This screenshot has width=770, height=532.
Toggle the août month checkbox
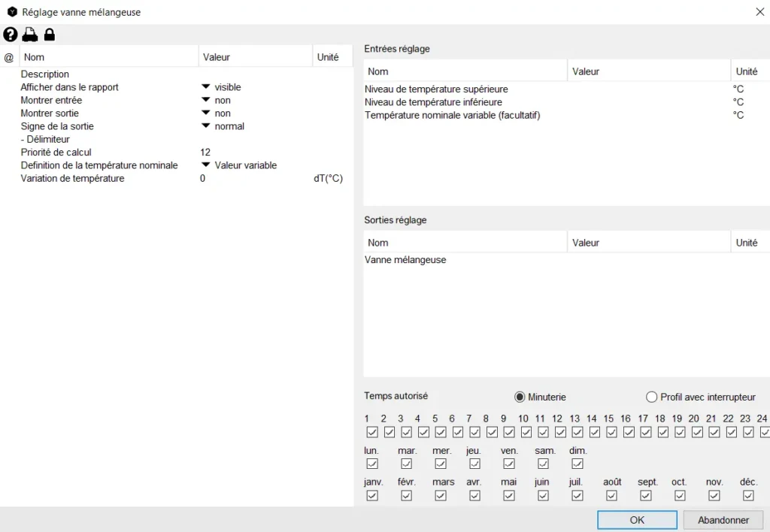[611, 495]
